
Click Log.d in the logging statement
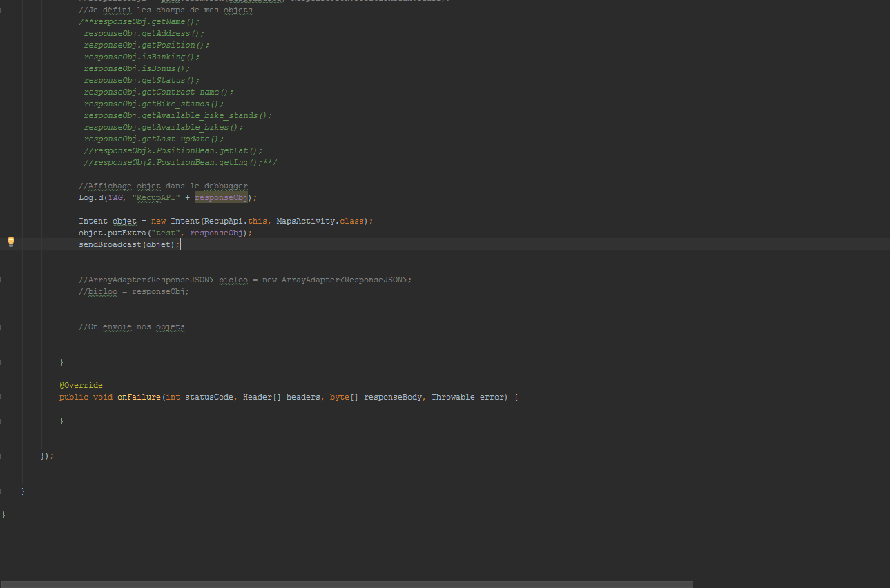[x=90, y=198]
